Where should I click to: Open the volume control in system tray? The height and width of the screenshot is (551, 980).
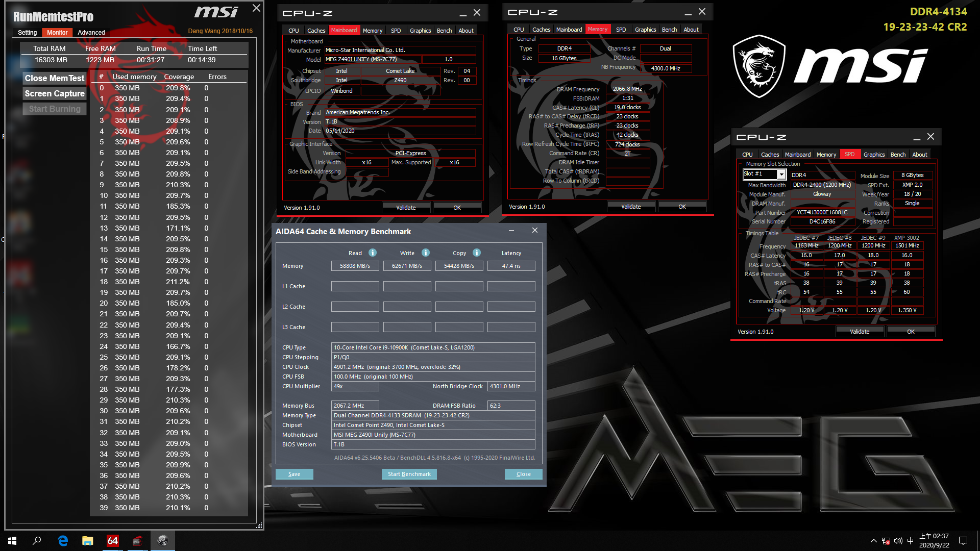898,541
